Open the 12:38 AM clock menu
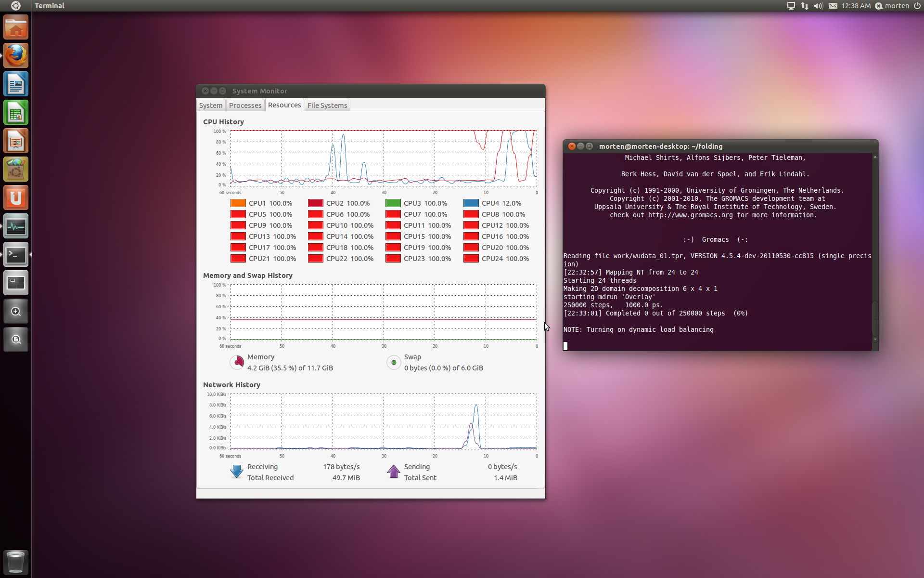Image resolution: width=924 pixels, height=578 pixels. [x=856, y=6]
